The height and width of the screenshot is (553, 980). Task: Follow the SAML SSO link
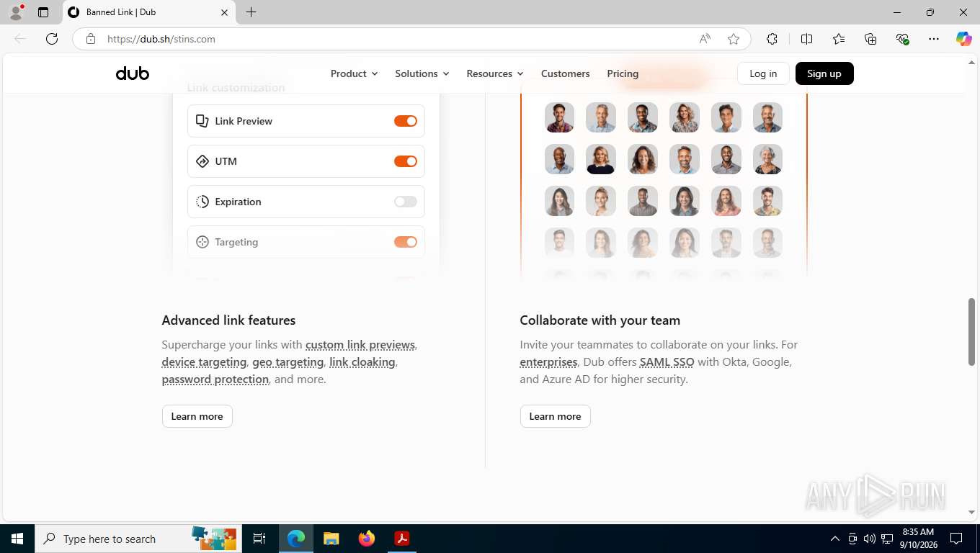point(667,361)
